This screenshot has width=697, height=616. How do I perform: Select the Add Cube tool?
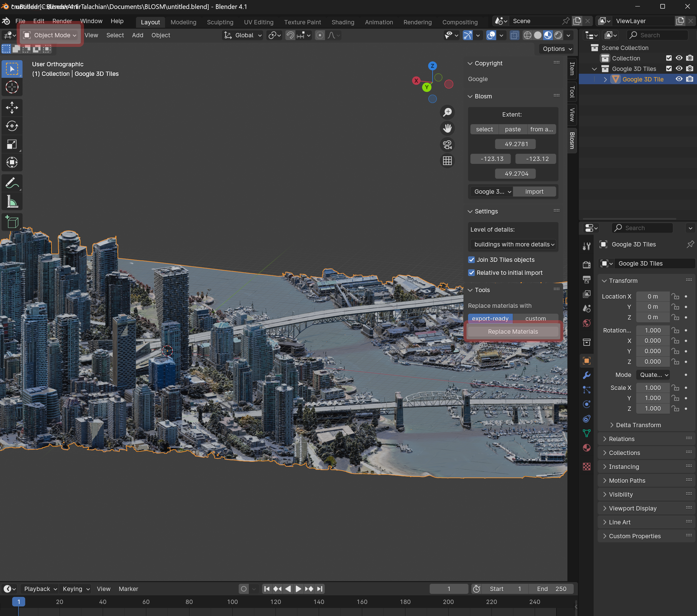coord(12,222)
